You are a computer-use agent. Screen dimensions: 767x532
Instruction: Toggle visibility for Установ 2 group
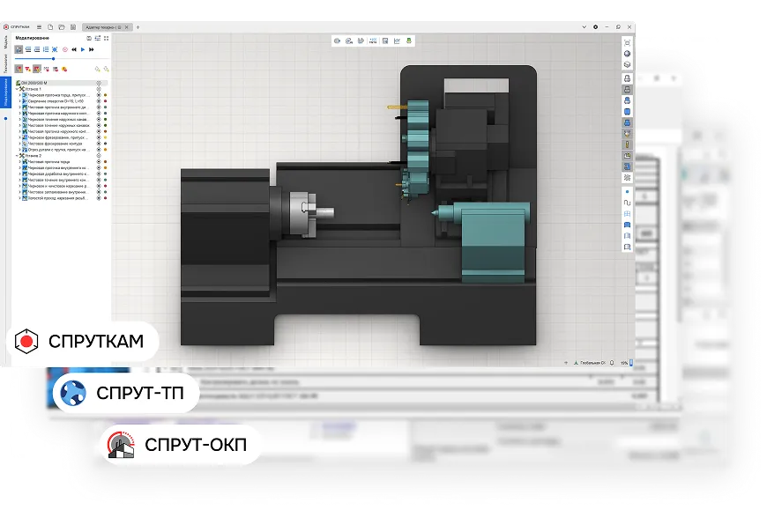(99, 156)
